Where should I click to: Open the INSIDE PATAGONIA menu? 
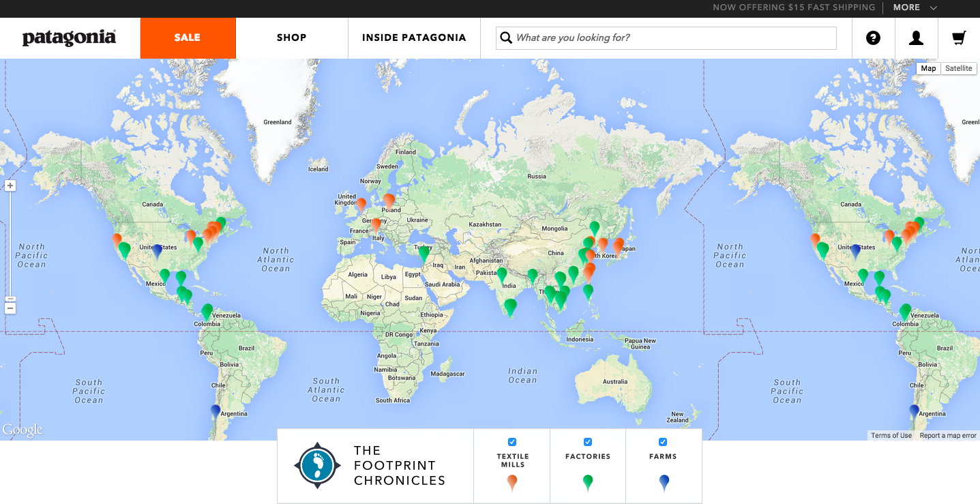coord(414,38)
